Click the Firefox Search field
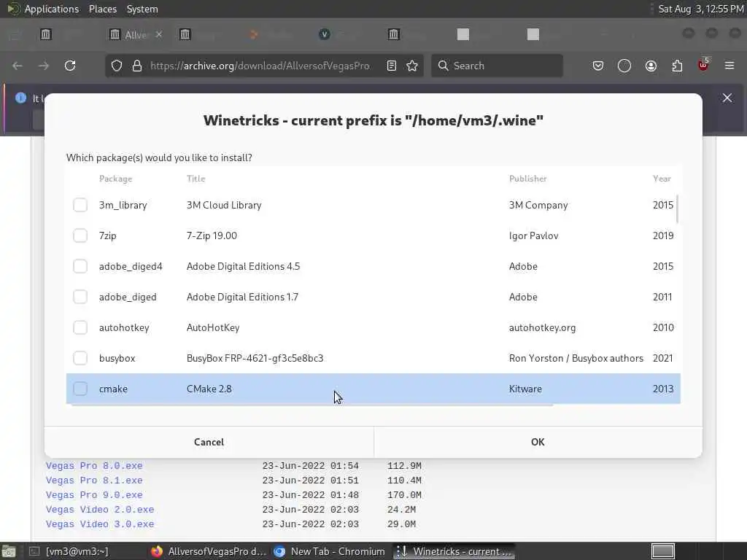Viewport: 747px width, 560px height. pos(497,66)
